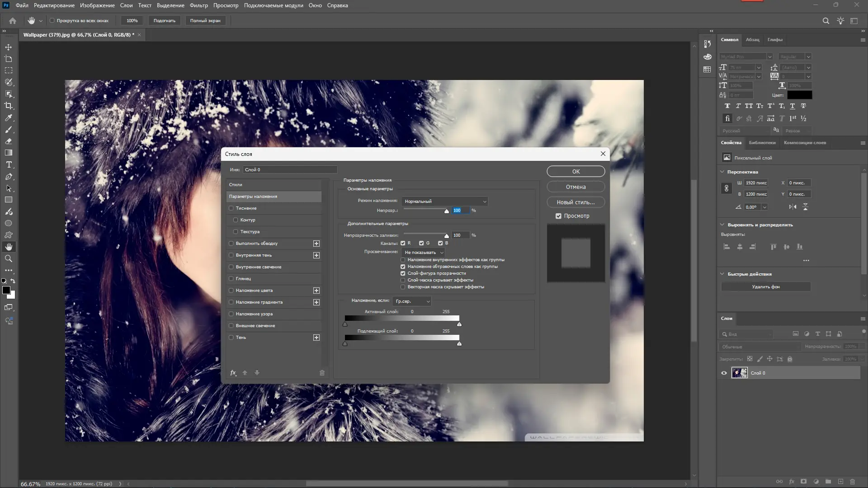This screenshot has height=488, width=868.
Task: Add another Тень effect with the plus icon
Action: click(x=316, y=338)
